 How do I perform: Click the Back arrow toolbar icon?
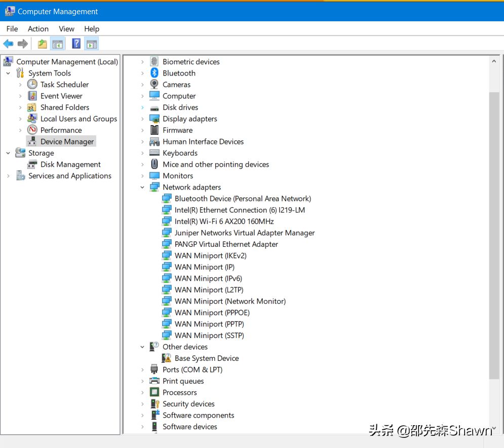8,44
